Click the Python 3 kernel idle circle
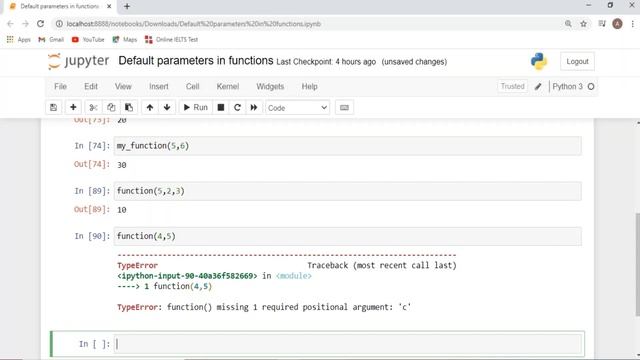Screen dimensions: 640x360 [x=591, y=87]
